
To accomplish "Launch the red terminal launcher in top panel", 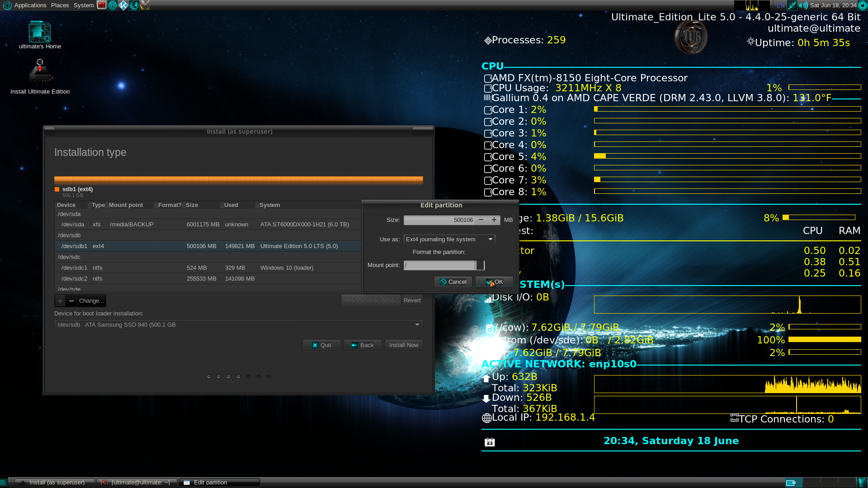I will click(102, 5).
